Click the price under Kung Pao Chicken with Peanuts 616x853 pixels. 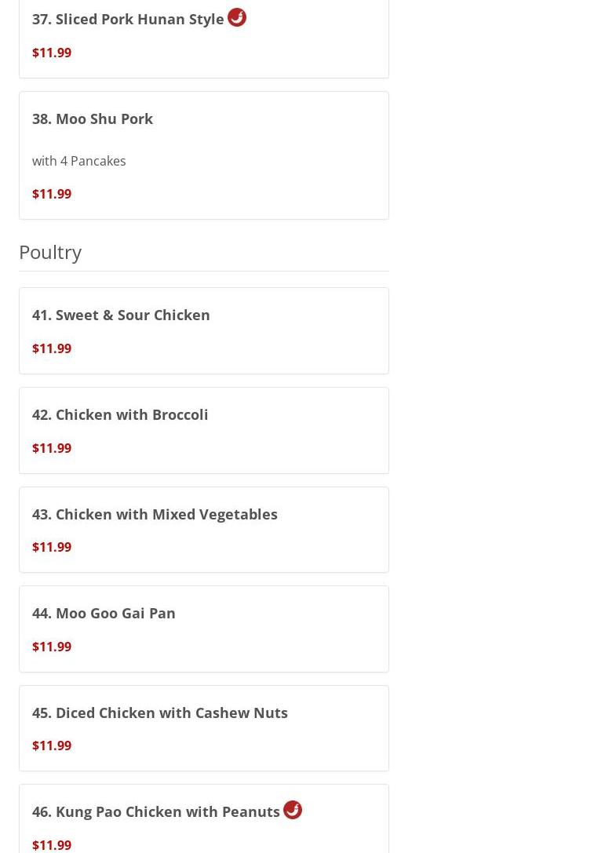tap(52, 844)
